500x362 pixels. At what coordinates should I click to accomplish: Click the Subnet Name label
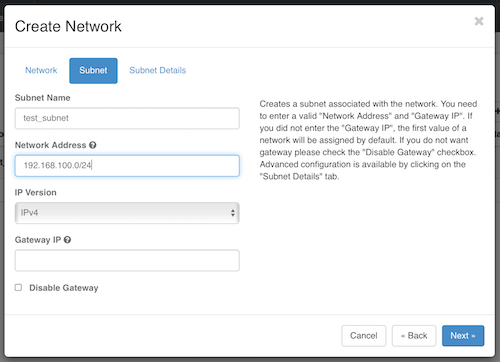(x=43, y=98)
